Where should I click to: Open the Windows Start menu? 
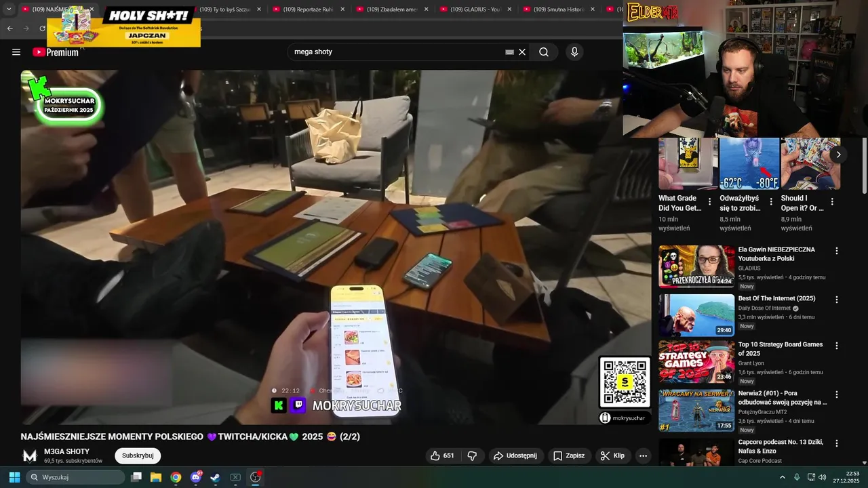point(15,477)
